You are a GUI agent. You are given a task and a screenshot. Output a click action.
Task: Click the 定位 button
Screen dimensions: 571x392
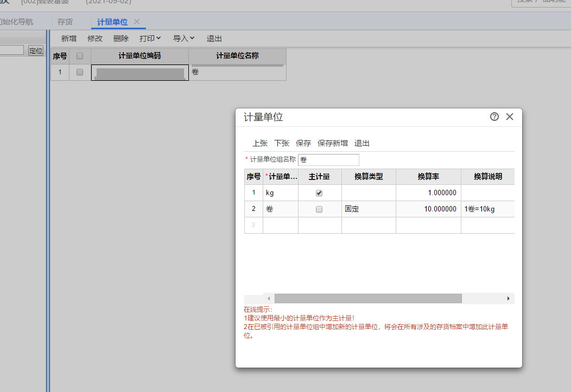coord(36,50)
